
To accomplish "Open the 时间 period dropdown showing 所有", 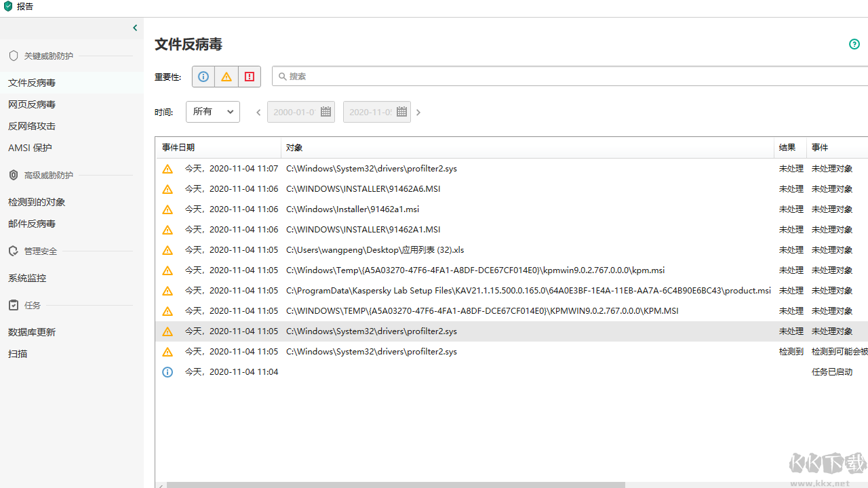I will coord(213,112).
